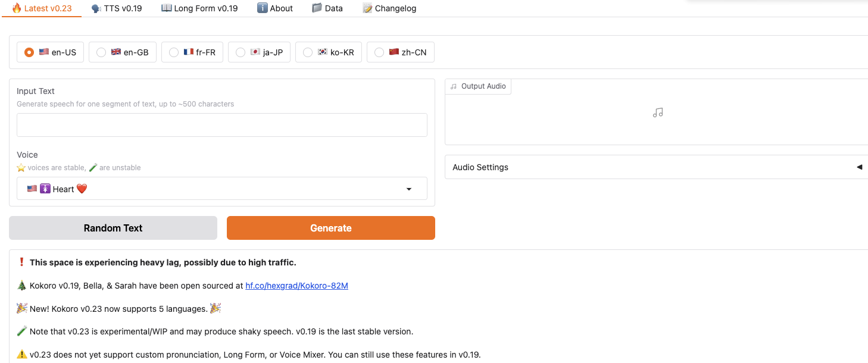
Task: Switch to the TTS v0.19 tab
Action: [117, 8]
